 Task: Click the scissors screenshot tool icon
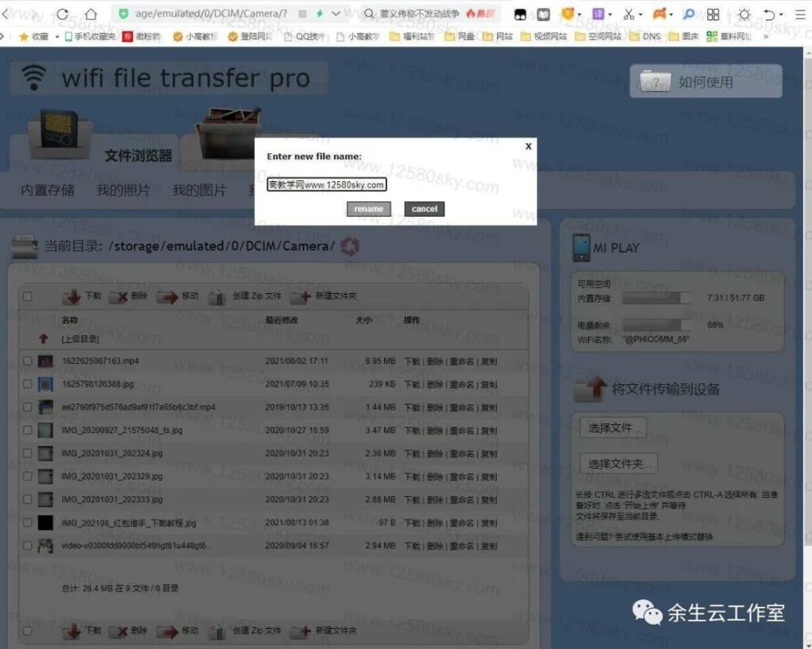tap(628, 14)
